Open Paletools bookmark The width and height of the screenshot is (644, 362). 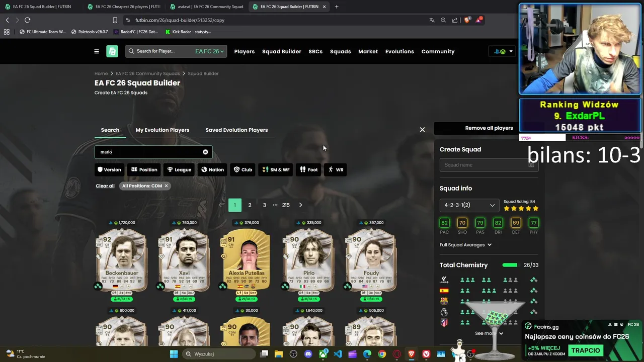tap(90, 32)
